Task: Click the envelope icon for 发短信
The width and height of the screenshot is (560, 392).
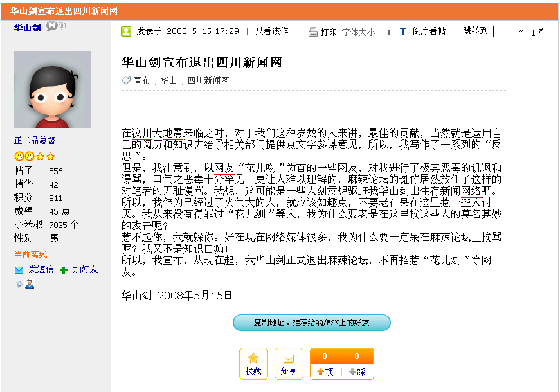Action: click(x=19, y=270)
